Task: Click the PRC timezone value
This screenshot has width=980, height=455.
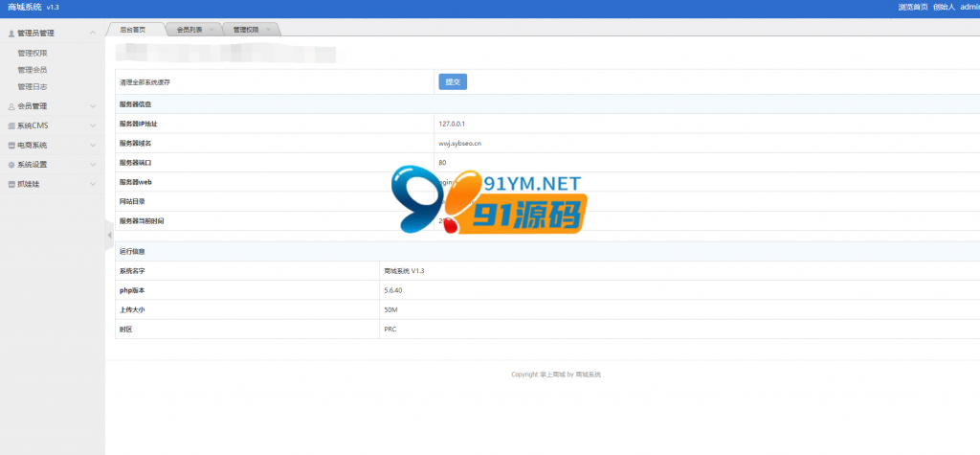Action: (390, 330)
